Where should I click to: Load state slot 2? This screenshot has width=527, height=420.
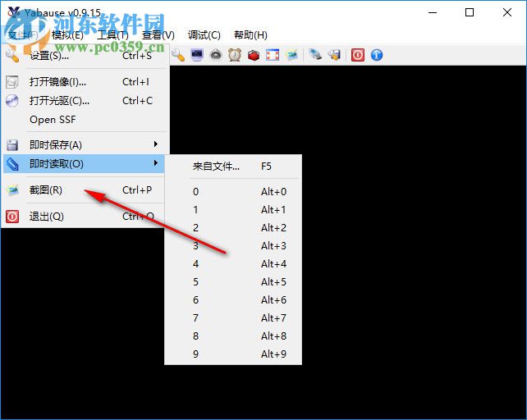[x=233, y=228]
